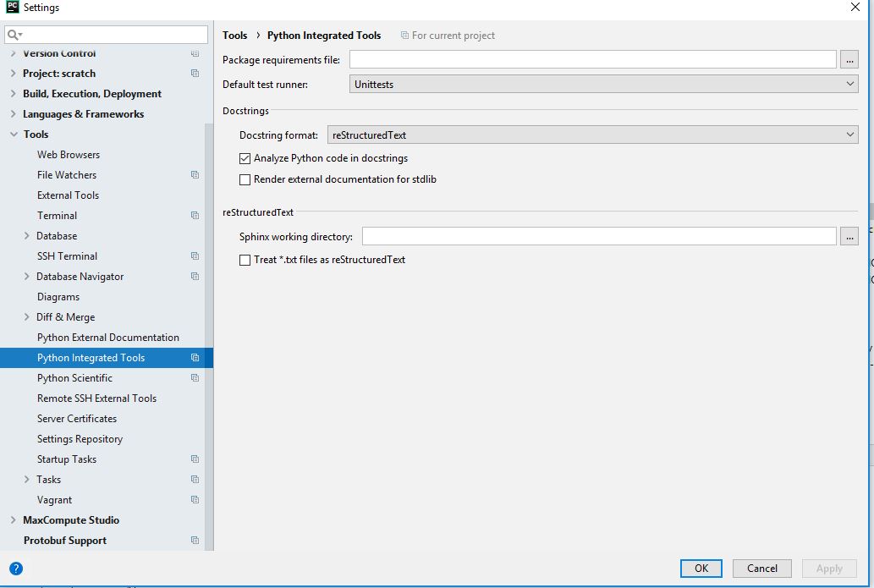Open Settings Repository page

[x=80, y=438]
